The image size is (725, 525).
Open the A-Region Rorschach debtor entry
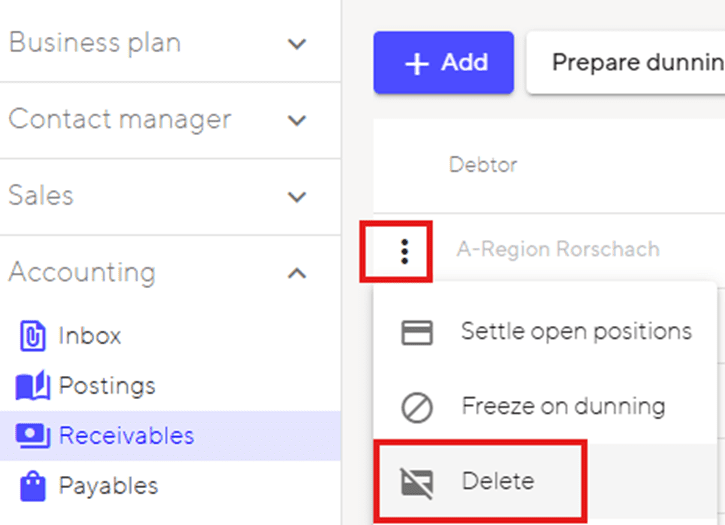pyautogui.click(x=558, y=249)
